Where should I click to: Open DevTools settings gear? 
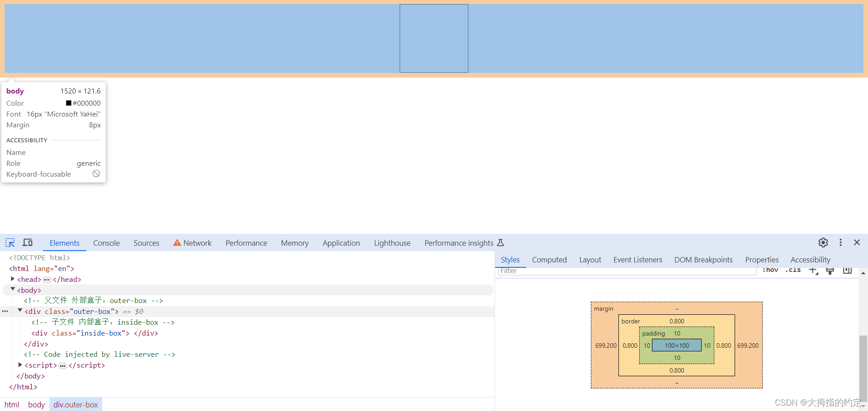[x=823, y=243]
